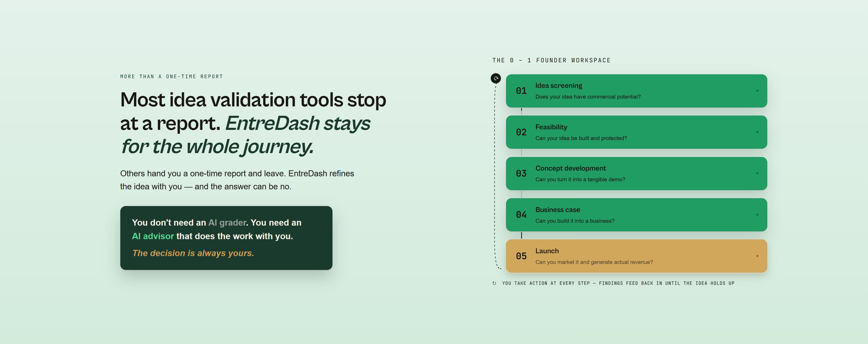
Task: Click the small refresh icon beside the feedback caption
Action: pos(494,283)
